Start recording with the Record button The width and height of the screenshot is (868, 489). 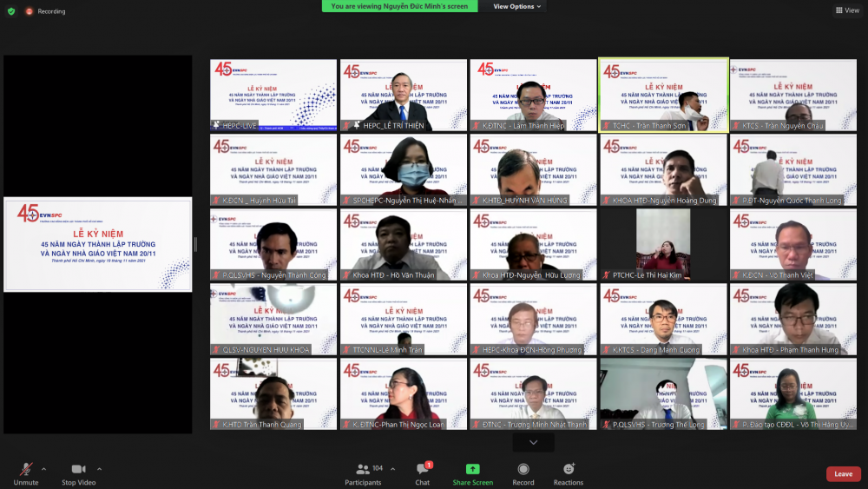(x=523, y=474)
